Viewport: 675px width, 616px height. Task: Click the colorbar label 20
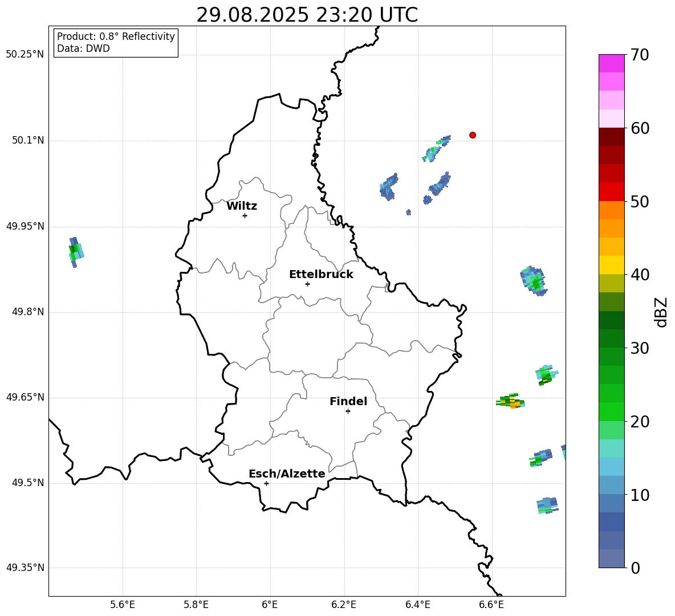(640, 422)
